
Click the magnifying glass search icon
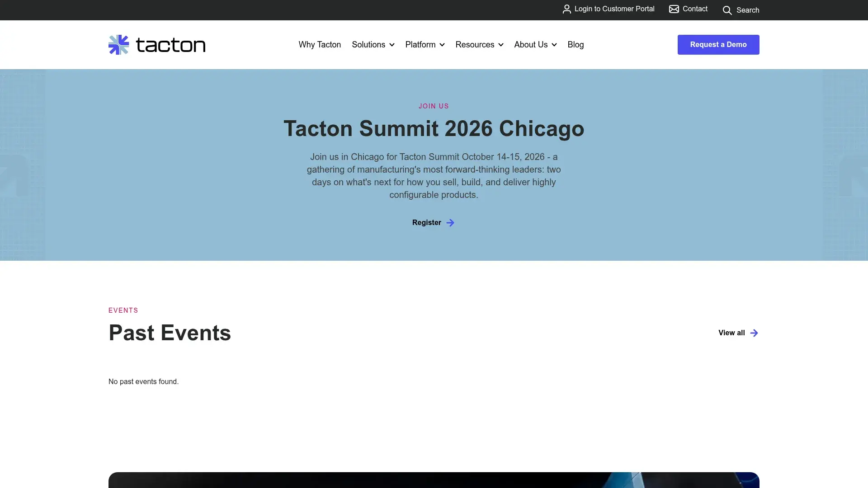click(x=727, y=10)
